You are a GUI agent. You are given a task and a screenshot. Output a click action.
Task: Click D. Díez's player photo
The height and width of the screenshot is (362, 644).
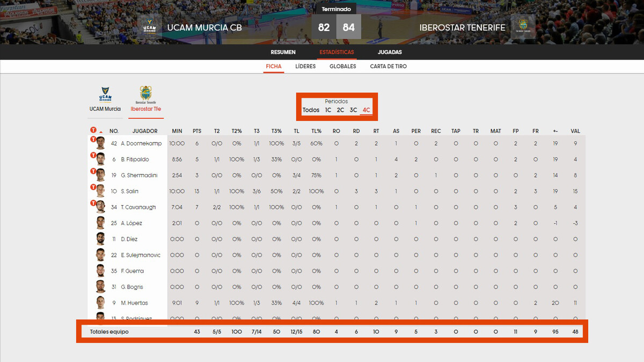[100, 238]
